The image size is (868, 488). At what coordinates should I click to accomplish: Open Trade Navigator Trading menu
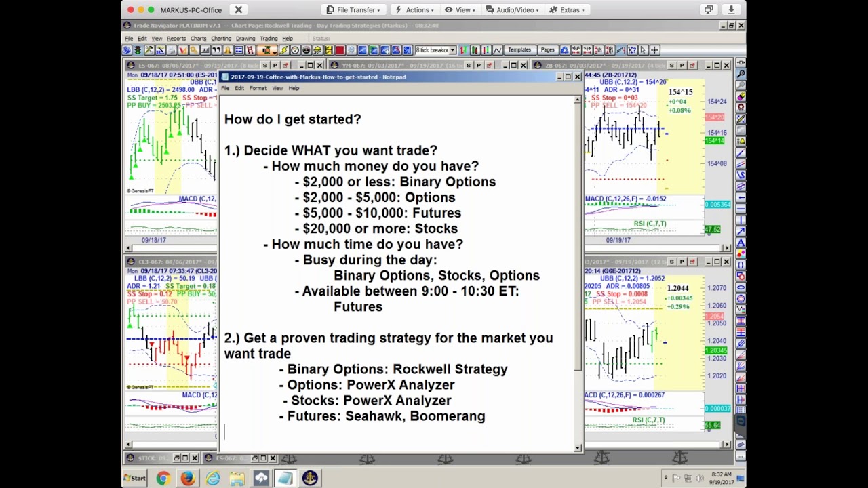(269, 39)
